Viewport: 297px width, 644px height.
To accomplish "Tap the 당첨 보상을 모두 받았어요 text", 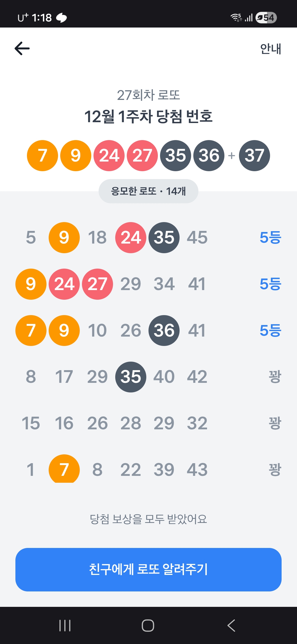I will tap(148, 519).
